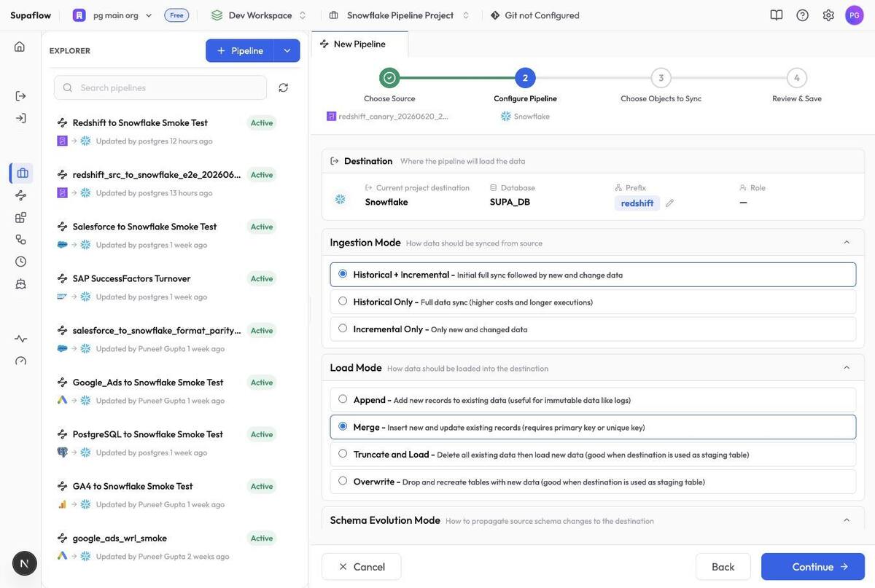Open the Snowflake Pipeline Project selector
875x588 pixels.
(x=400, y=15)
